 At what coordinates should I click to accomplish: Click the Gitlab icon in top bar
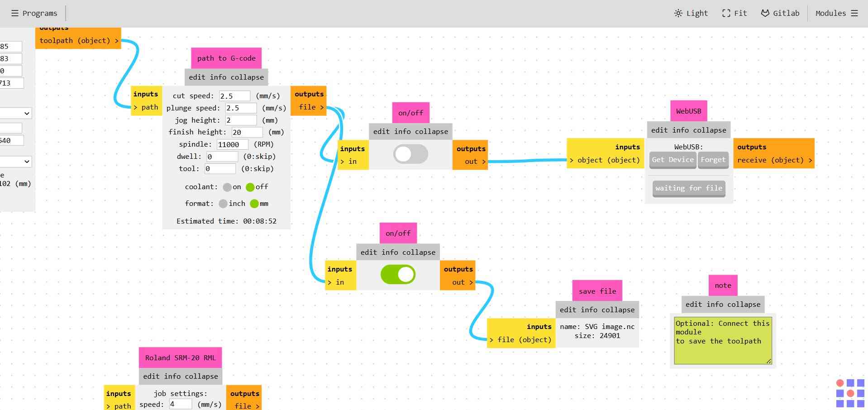point(765,13)
